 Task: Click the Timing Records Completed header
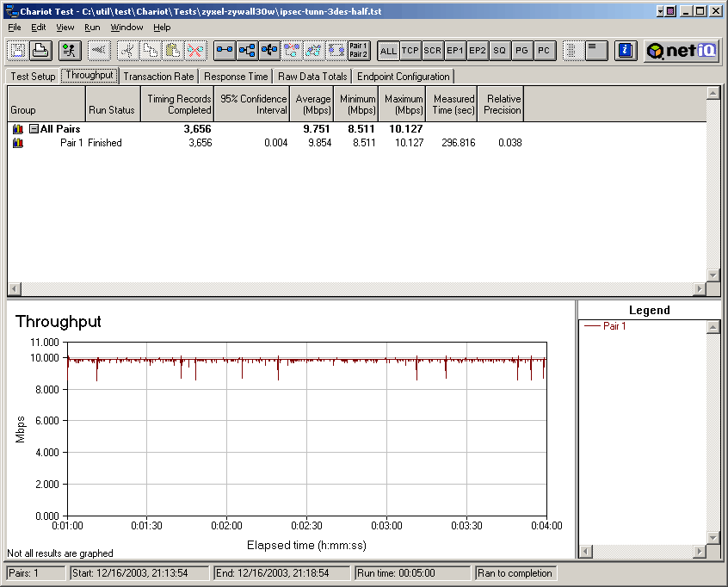[178, 104]
